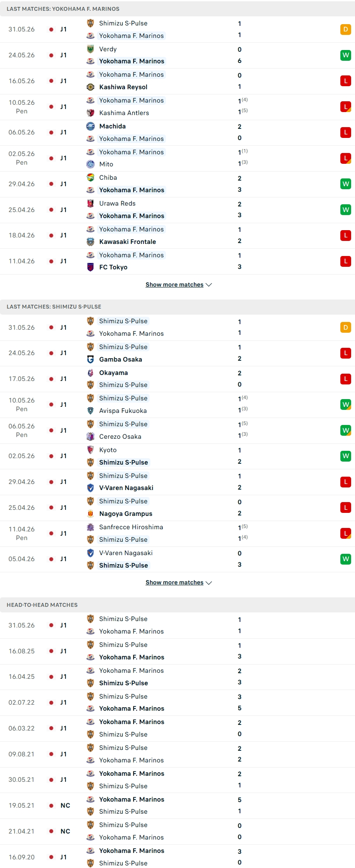This screenshot has width=355, height=868.
Task: Expand more matches for Shimizu S-Pulse
Action: 174,583
